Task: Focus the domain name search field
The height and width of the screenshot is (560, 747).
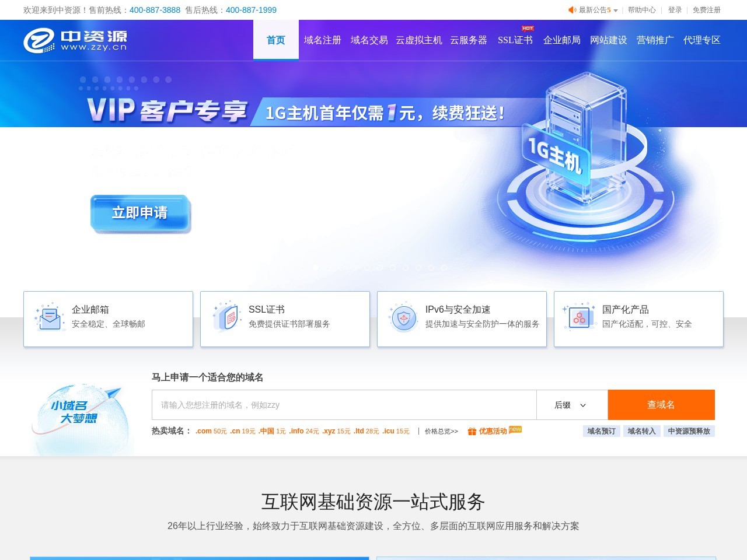Action: tap(344, 405)
